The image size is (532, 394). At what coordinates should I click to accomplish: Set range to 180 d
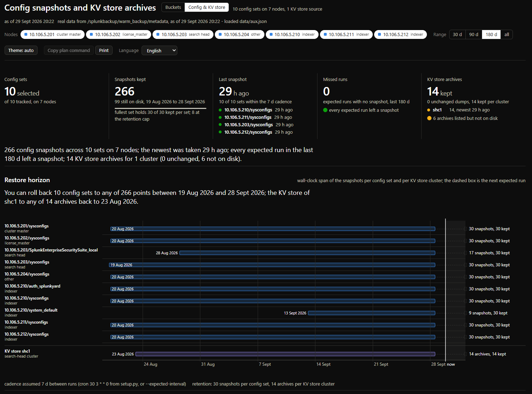491,34
